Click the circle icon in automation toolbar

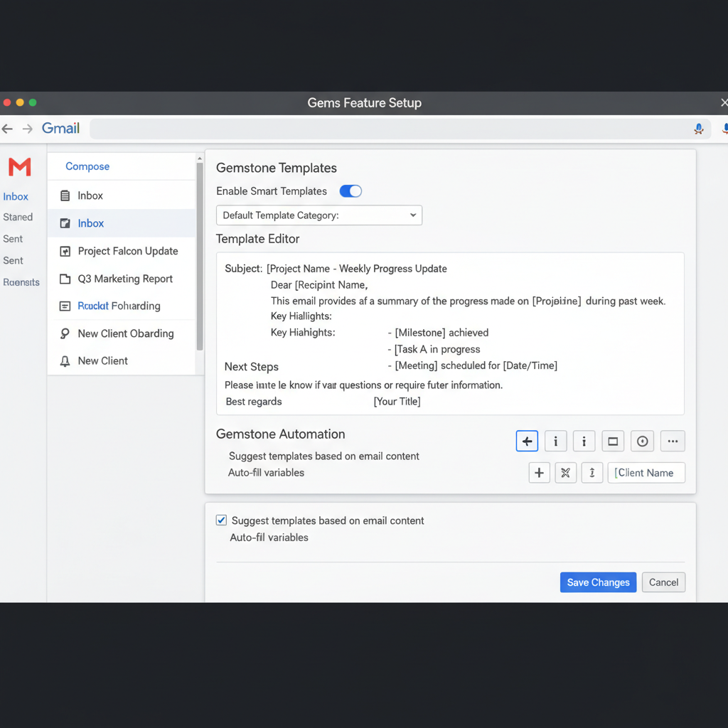tap(643, 441)
